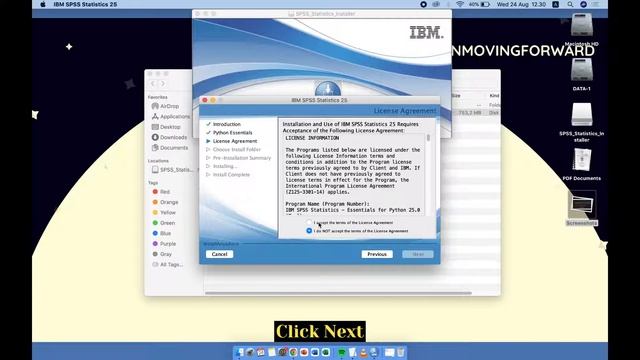
Task: Open Google Chrome from the Dock
Action: pyautogui.click(x=293, y=352)
